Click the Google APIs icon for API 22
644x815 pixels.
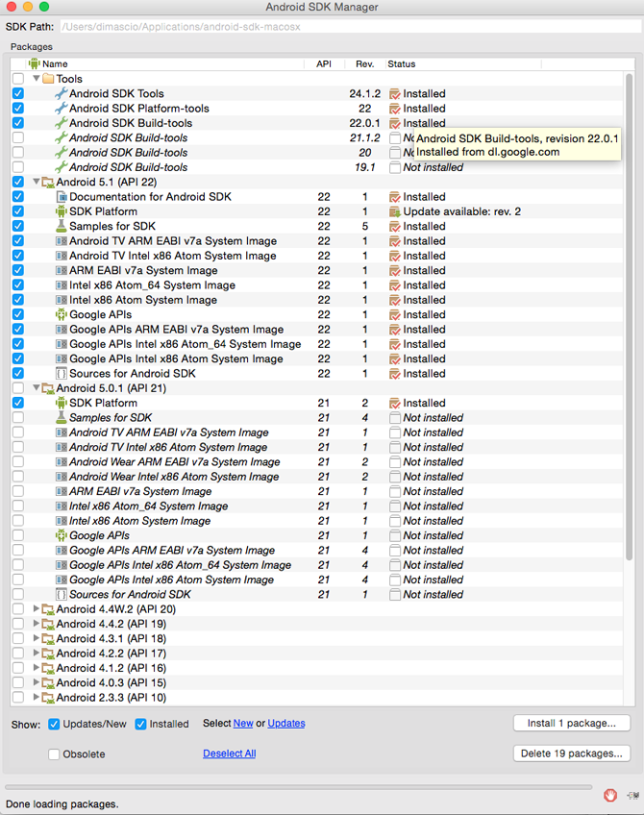click(62, 314)
